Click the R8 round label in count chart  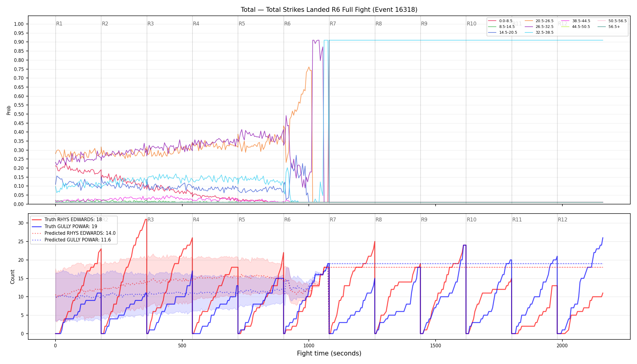click(x=379, y=220)
